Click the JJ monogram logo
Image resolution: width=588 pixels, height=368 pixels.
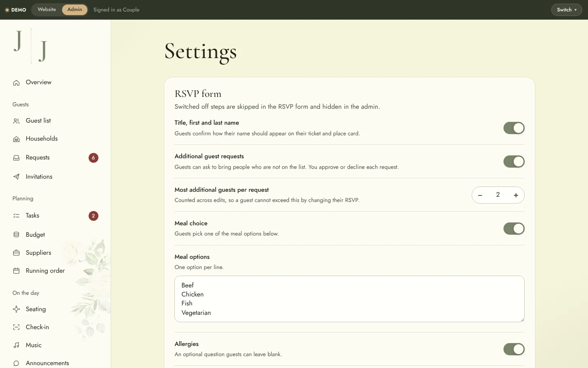tap(31, 46)
